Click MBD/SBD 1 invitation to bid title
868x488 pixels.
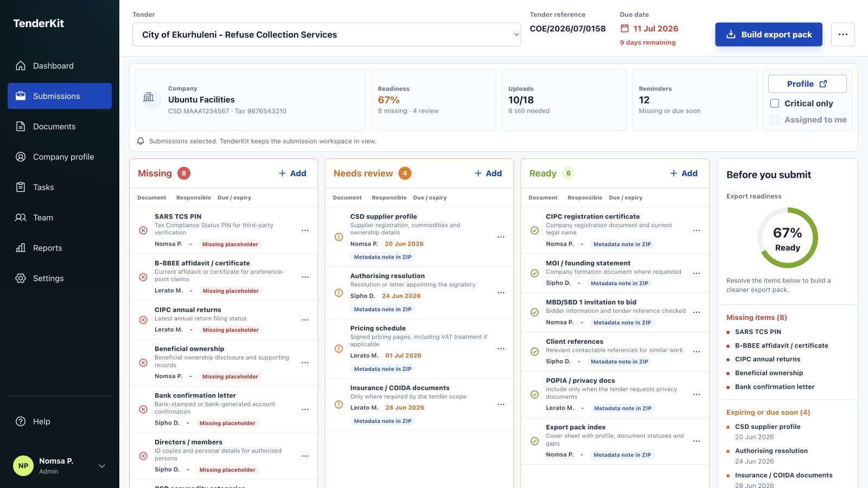pos(591,302)
